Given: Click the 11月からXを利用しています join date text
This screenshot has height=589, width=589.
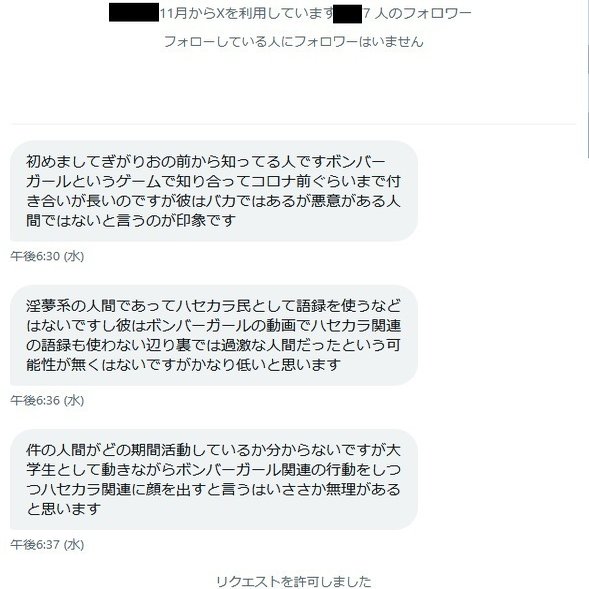Looking at the screenshot, I should tap(247, 14).
